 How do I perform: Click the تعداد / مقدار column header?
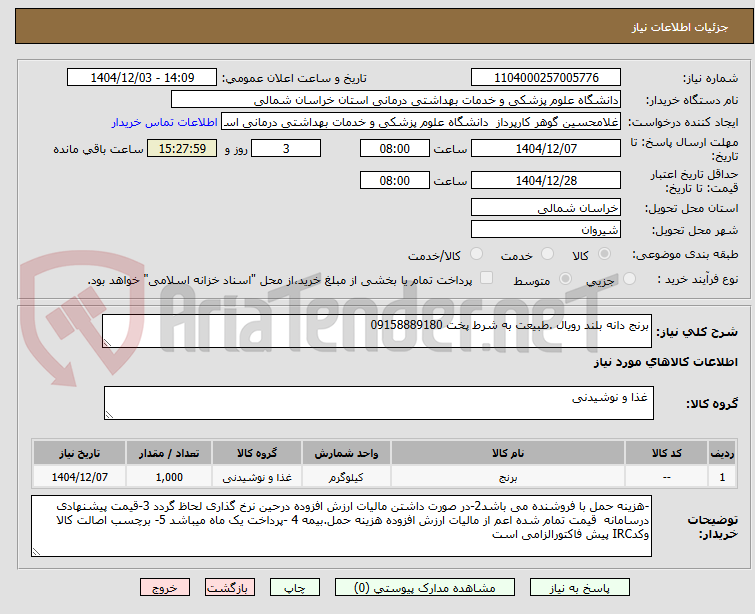pyautogui.click(x=169, y=453)
